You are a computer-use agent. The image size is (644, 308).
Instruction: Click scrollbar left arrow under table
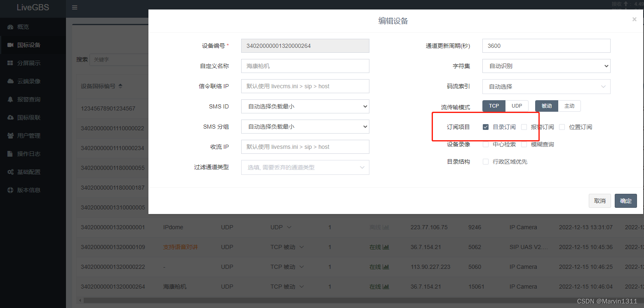[80, 301]
